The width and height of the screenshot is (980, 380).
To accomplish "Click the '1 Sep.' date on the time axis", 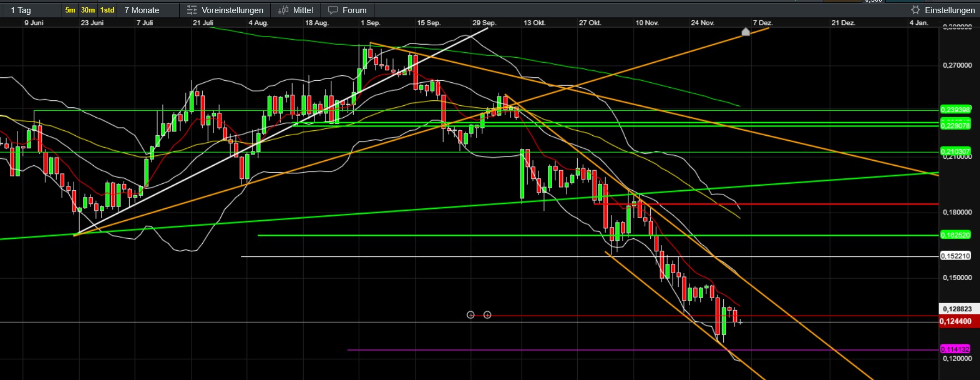I will [371, 23].
